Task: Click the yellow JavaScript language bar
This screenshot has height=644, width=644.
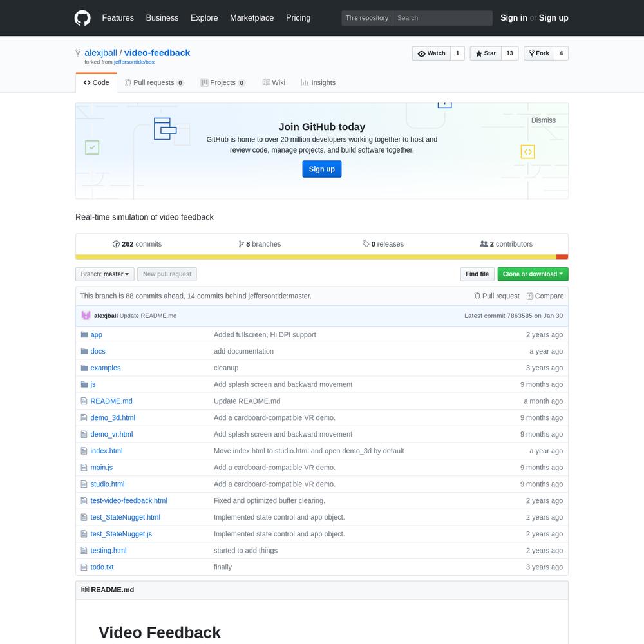Action: 316,257
